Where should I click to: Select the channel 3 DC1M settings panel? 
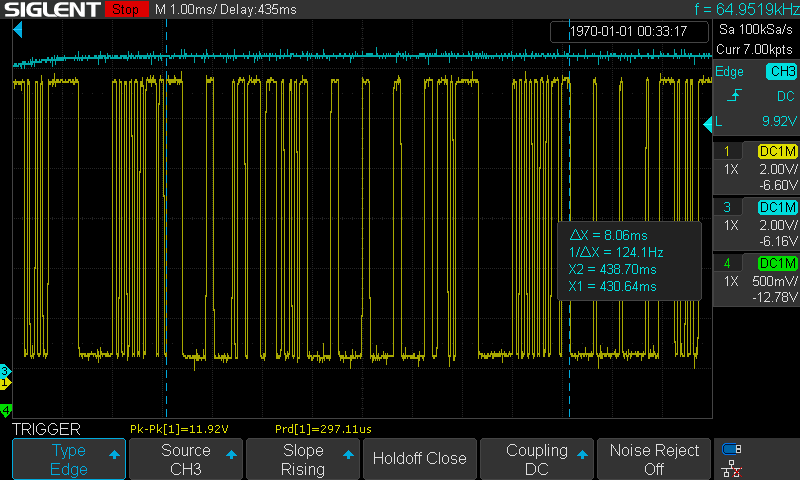point(757,225)
